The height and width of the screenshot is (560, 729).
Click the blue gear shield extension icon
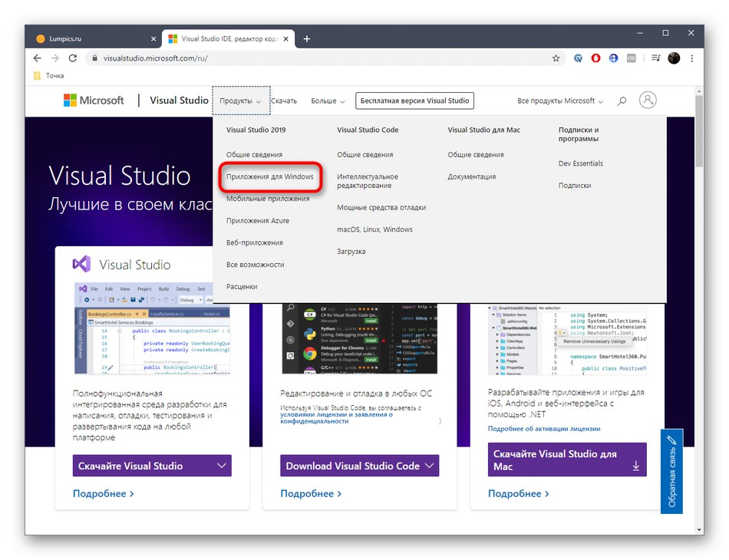coord(578,58)
